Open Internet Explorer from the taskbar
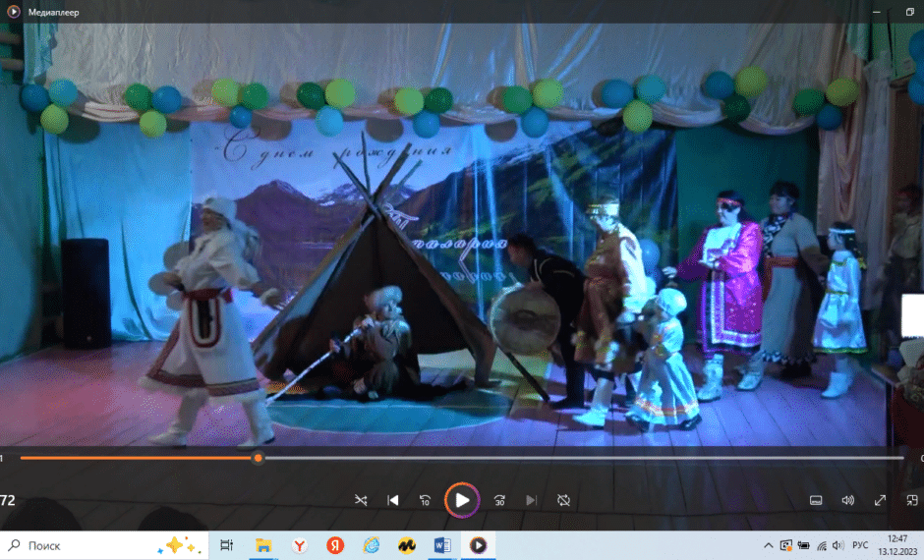924x560 pixels. click(371, 545)
